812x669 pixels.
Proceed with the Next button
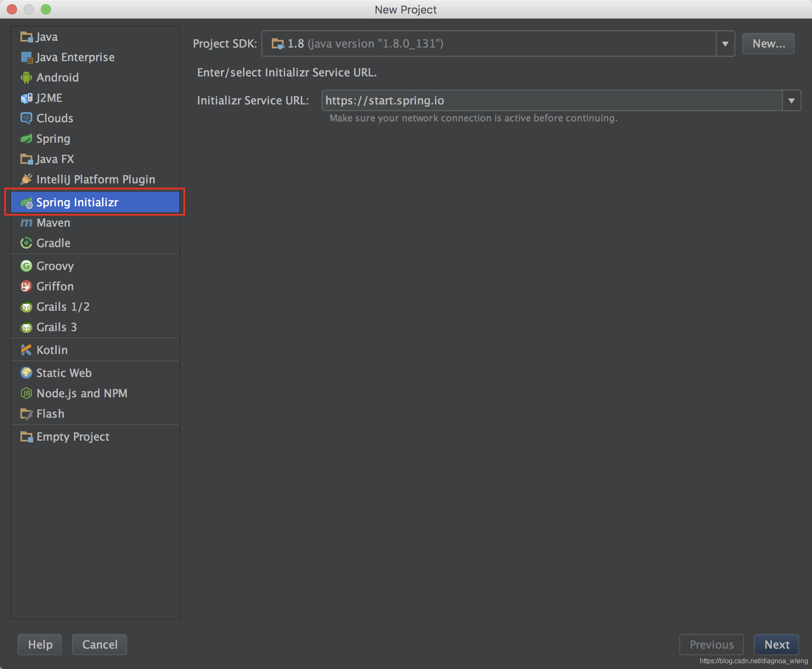(776, 644)
